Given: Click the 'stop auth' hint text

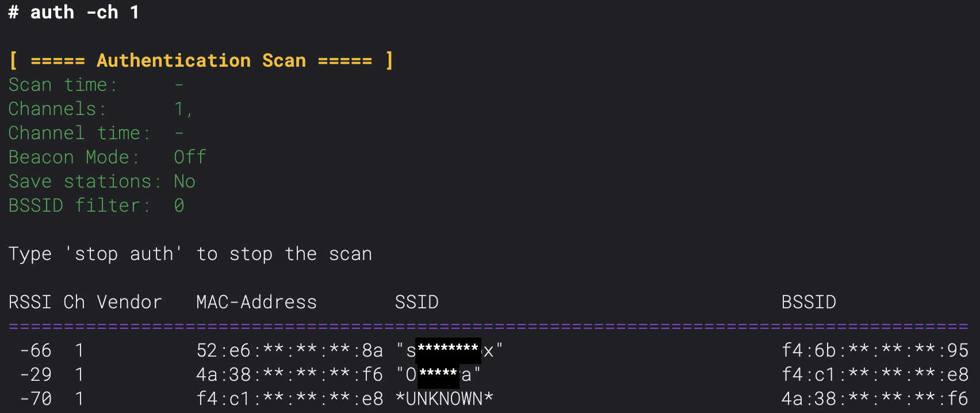Looking at the screenshot, I should click(x=124, y=254).
